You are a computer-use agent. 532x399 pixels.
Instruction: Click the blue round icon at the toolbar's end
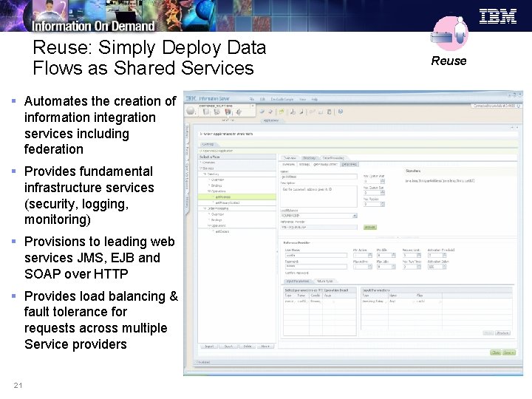point(341,112)
